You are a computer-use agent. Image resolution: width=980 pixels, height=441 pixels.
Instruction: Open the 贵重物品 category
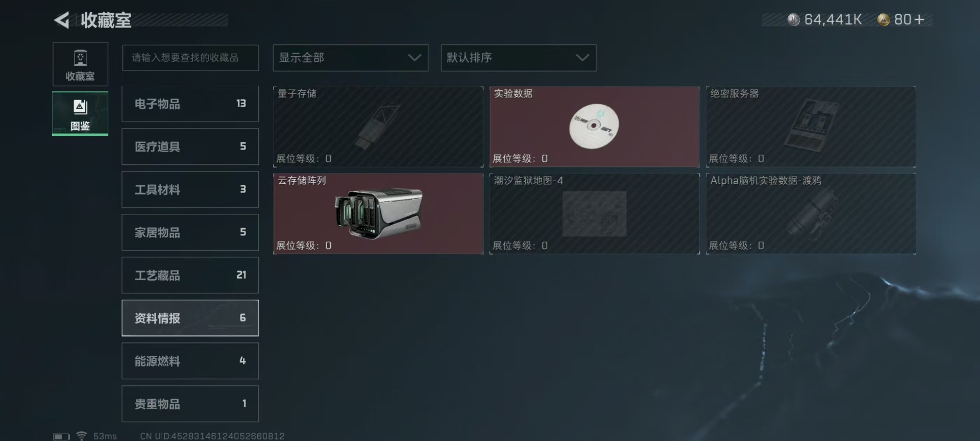point(190,404)
